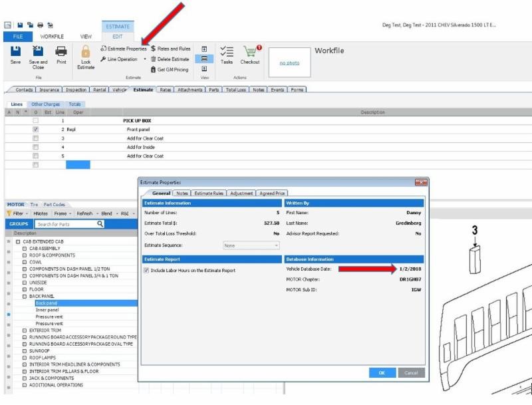Click quick access Save and Close icon
Image resolution: width=532 pixels, height=405 pixels.
pos(30,25)
